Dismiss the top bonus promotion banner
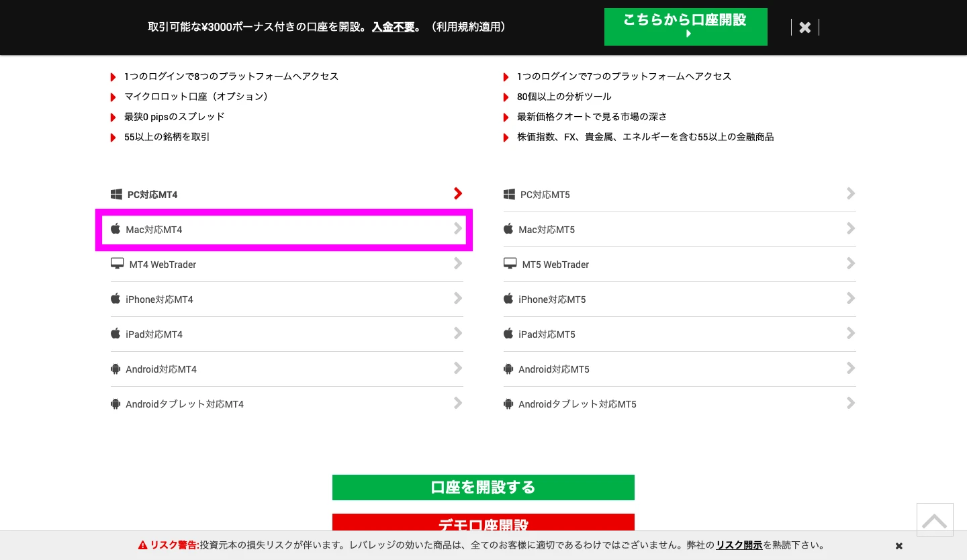The height and width of the screenshot is (560, 967). coord(805,28)
